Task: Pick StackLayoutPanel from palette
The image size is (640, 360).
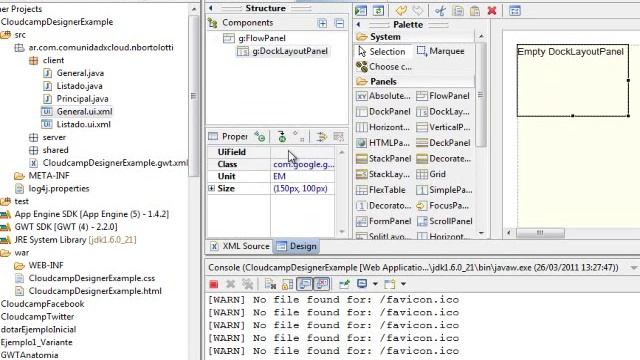Action: click(383, 174)
